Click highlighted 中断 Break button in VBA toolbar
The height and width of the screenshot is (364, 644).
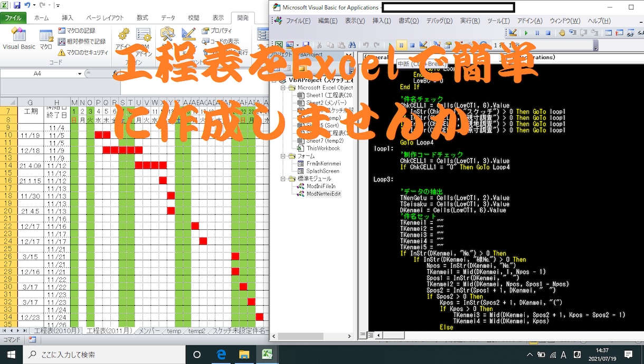(401, 45)
